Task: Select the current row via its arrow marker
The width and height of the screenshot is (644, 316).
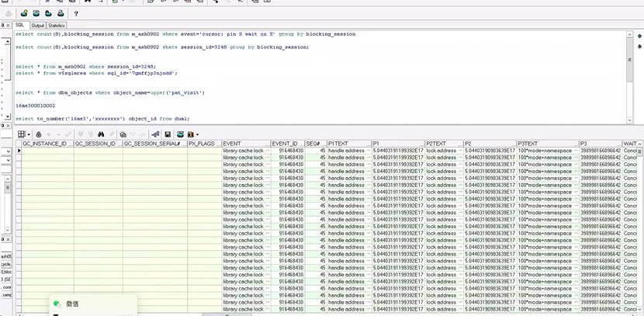Action: pos(19,151)
